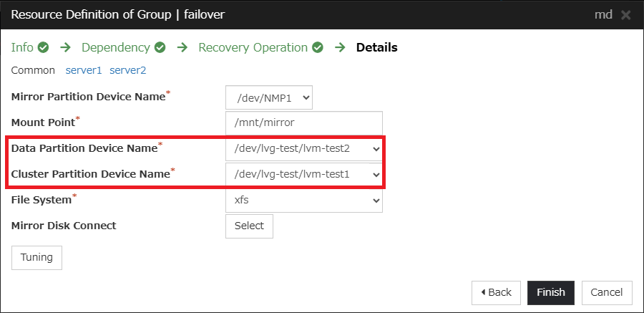Return to the Recovery Operation step

pyautogui.click(x=253, y=48)
